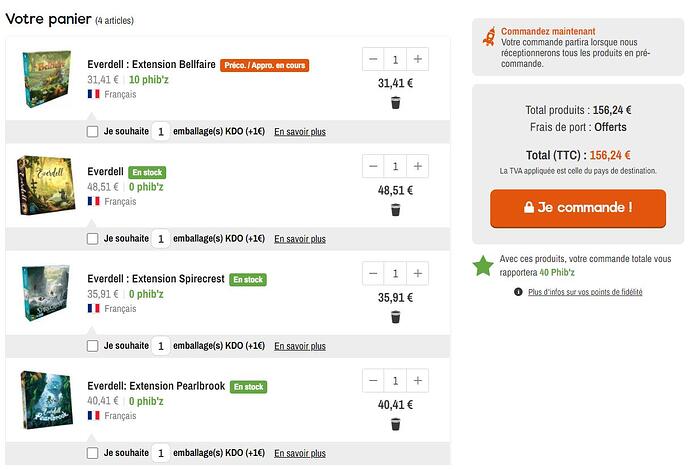Increase Everdell base game quantity
Image resolution: width=690 pixels, height=469 pixels.
pos(418,166)
